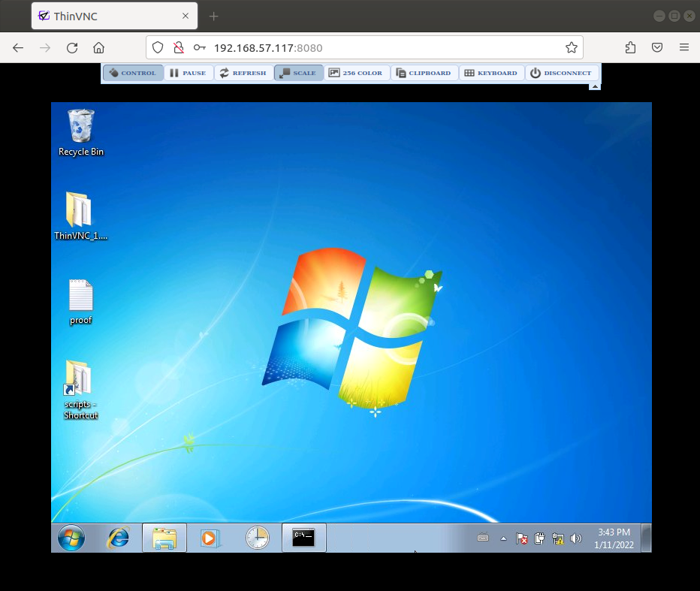This screenshot has height=591, width=700.
Task: Toggle the Control mode in ThinVNC toolbar
Action: 133,73
